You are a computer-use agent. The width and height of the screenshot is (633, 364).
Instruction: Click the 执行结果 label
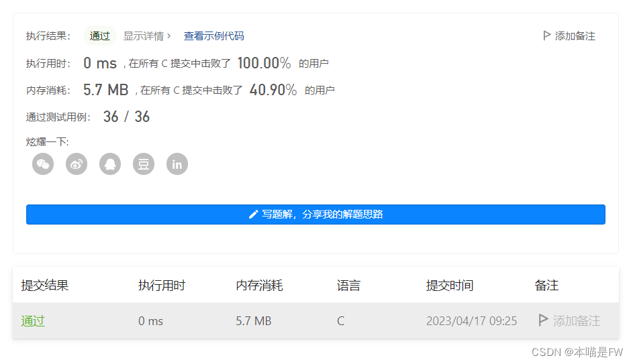tap(48, 36)
